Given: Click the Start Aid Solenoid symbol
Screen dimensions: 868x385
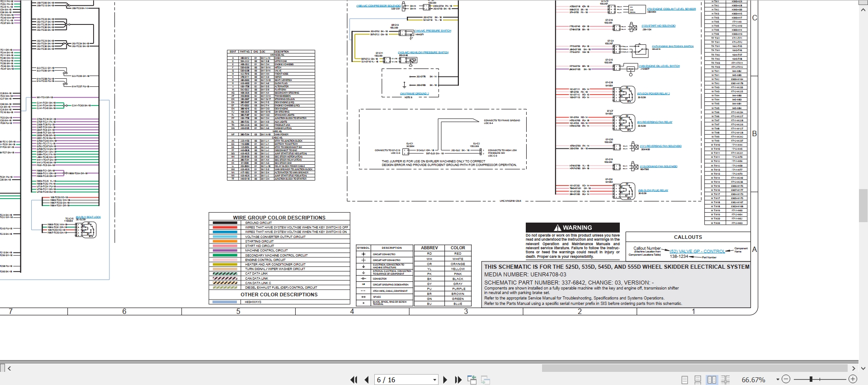Looking at the screenshot, I should pos(632,28).
